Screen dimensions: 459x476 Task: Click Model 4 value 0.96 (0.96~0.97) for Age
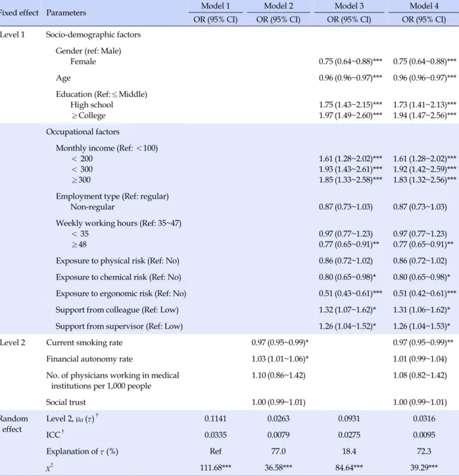(424, 78)
